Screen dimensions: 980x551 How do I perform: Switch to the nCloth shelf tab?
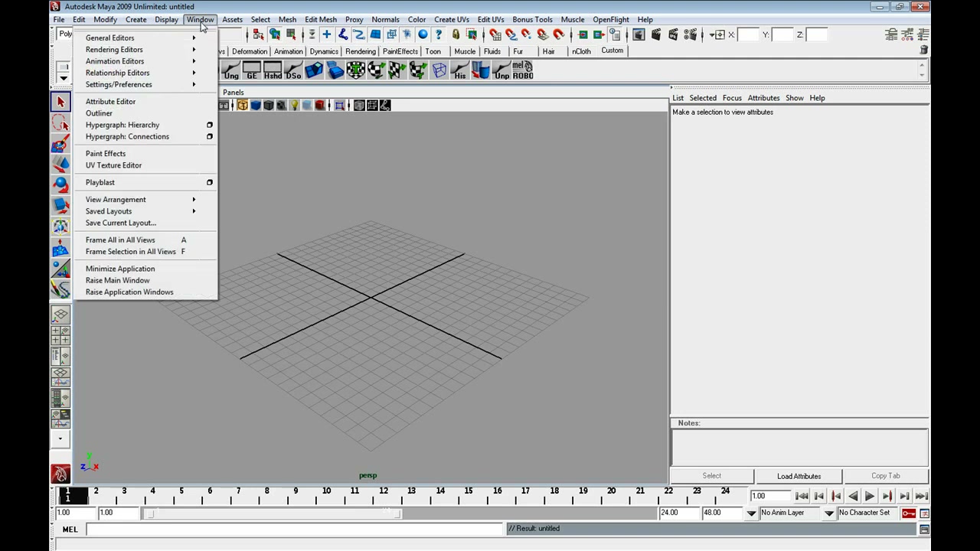click(581, 51)
